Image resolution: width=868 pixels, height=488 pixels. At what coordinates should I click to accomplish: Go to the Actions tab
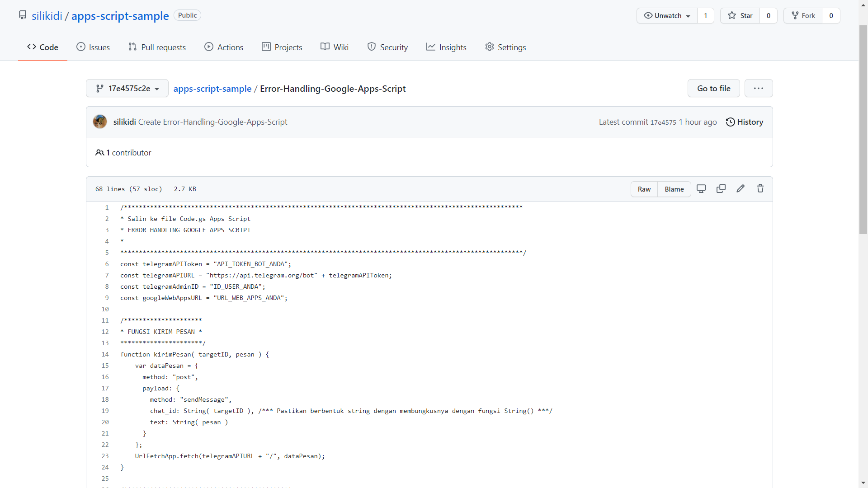click(x=224, y=47)
